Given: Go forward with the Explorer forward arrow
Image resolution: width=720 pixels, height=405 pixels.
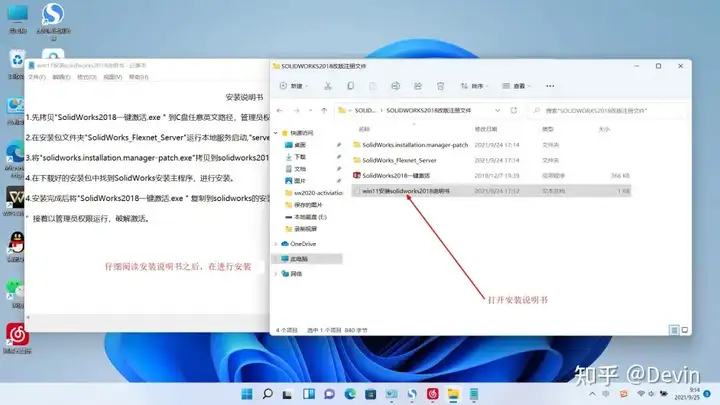Looking at the screenshot, I should [x=297, y=111].
